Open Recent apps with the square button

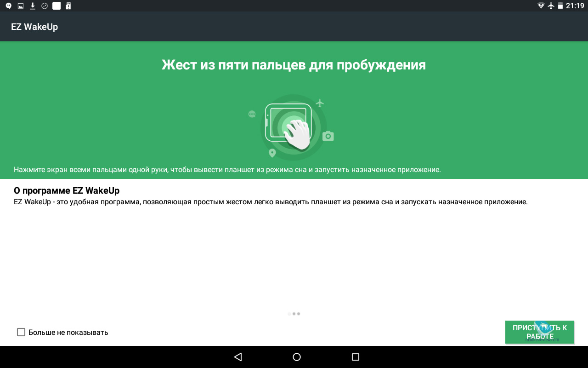tap(355, 357)
